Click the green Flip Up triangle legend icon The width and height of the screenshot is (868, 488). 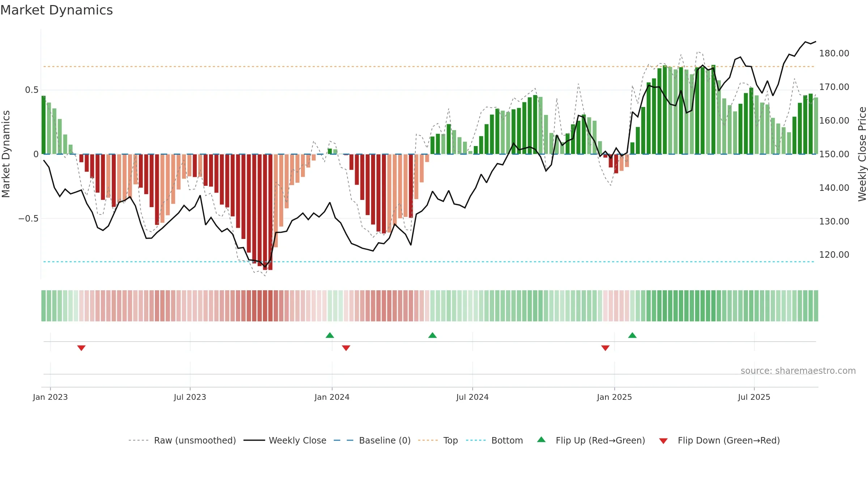click(541, 440)
